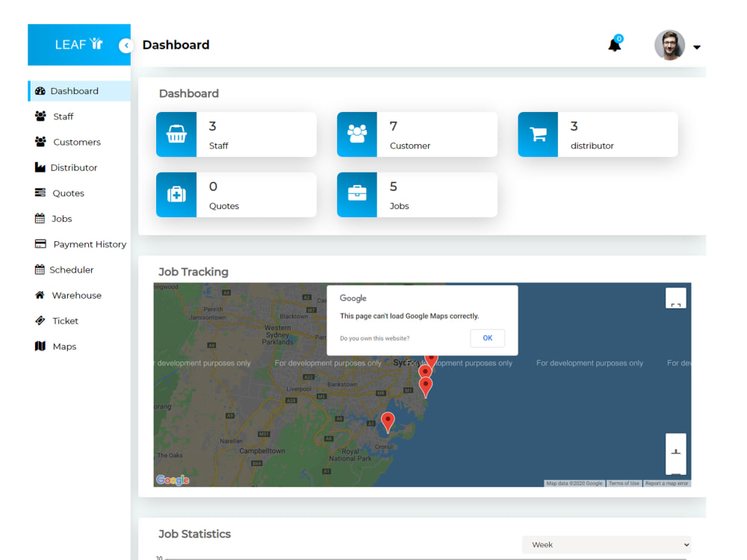Click the Job Statistics heading
The image size is (747, 560).
pyautogui.click(x=194, y=534)
